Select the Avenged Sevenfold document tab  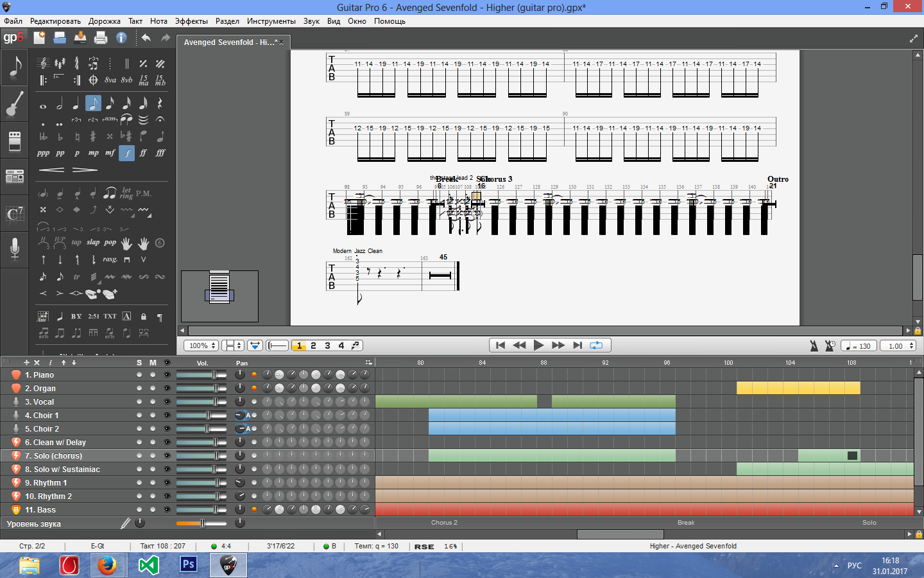233,42
